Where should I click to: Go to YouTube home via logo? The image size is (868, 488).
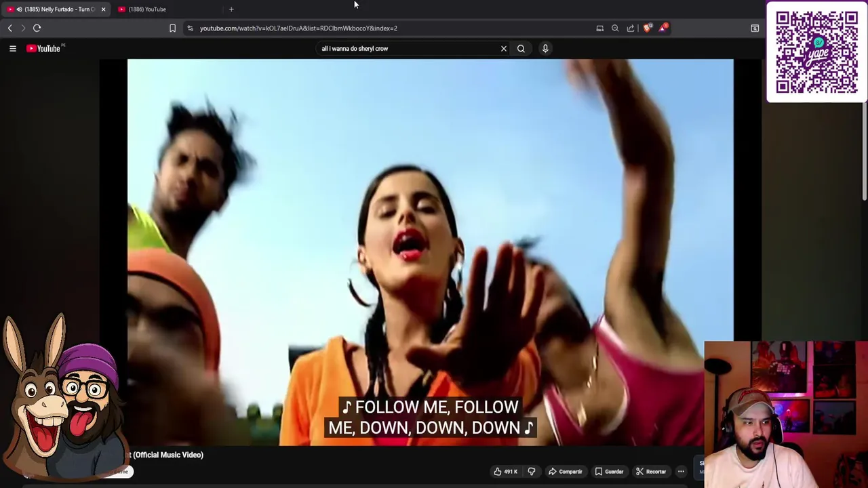(45, 48)
